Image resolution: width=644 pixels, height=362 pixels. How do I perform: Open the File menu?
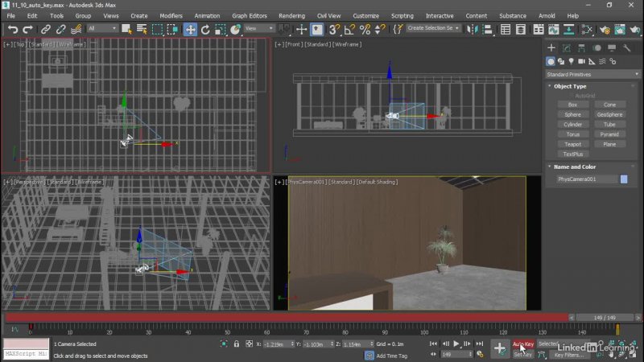tap(11, 15)
